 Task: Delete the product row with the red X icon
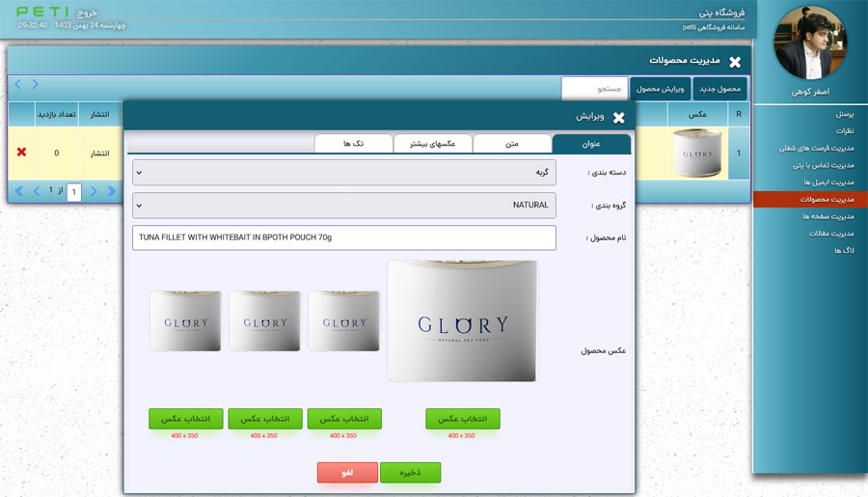coord(21,152)
